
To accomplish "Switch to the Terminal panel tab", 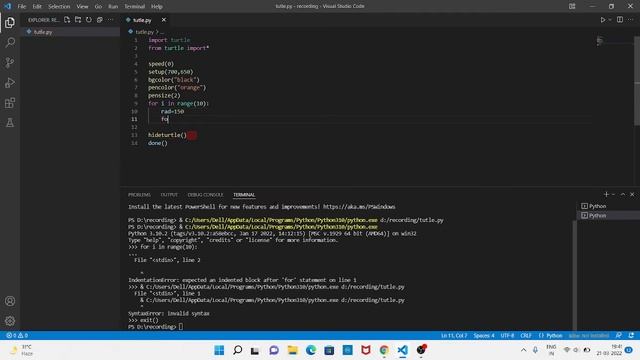I will (x=244, y=195).
